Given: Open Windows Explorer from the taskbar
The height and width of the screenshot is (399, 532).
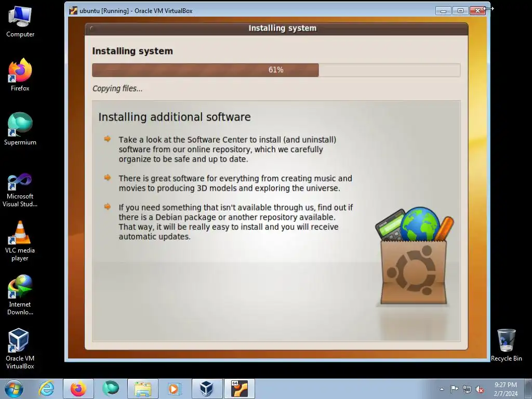Looking at the screenshot, I should click(143, 389).
